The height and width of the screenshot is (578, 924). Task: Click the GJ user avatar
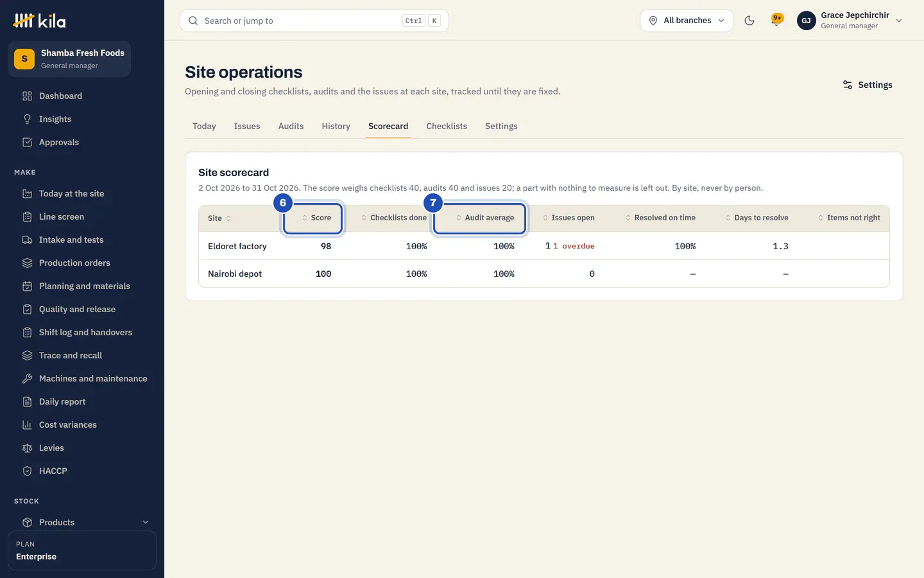click(x=807, y=21)
